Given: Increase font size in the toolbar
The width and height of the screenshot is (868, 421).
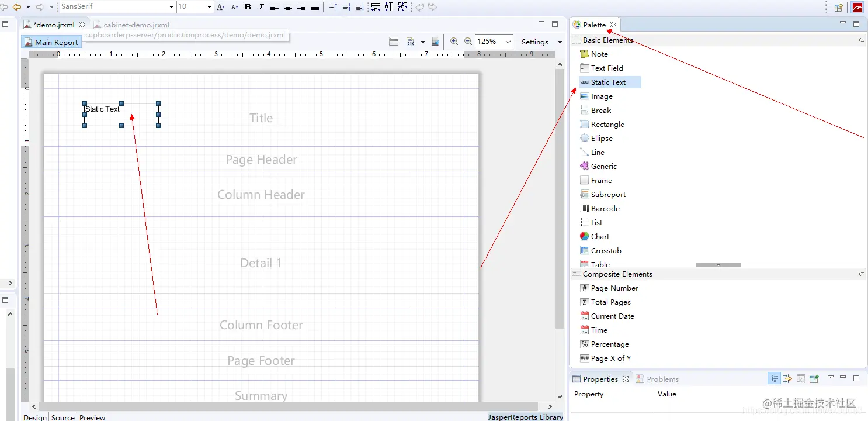Looking at the screenshot, I should (220, 7).
